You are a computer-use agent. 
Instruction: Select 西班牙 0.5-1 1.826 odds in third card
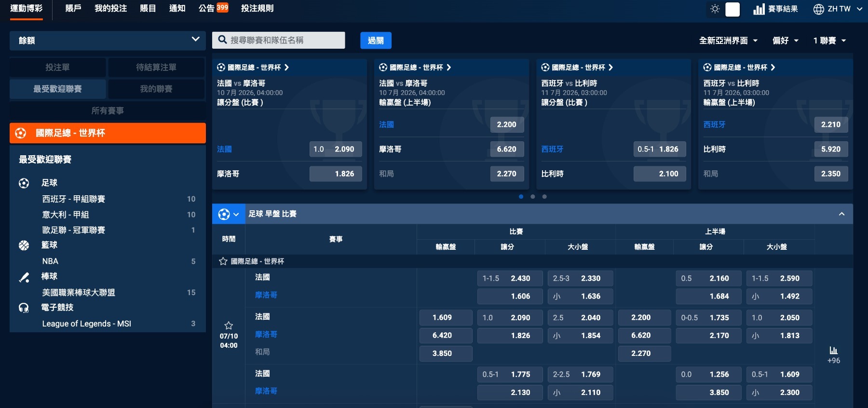coord(660,149)
